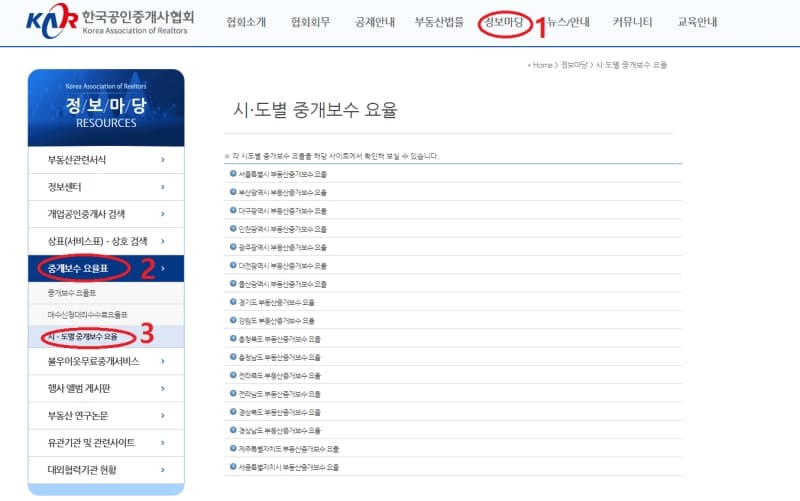Click the KAR association logo
This screenshot has width=800, height=501.
click(x=110, y=21)
